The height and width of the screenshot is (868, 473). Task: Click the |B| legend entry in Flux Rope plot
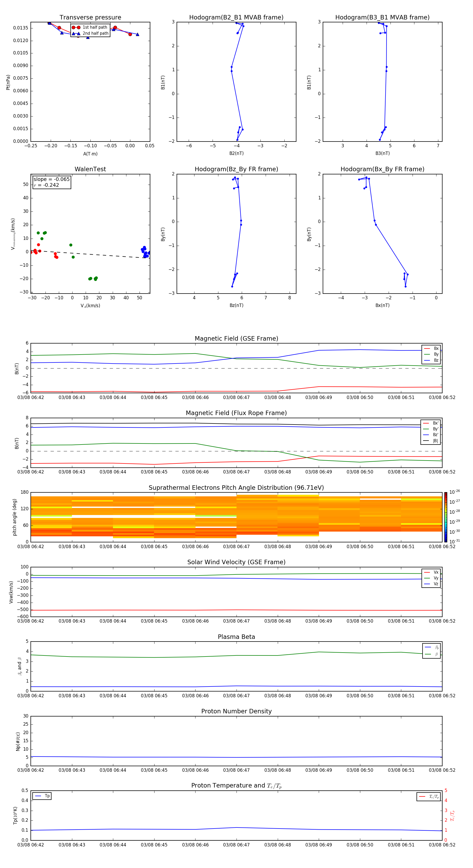(x=431, y=441)
